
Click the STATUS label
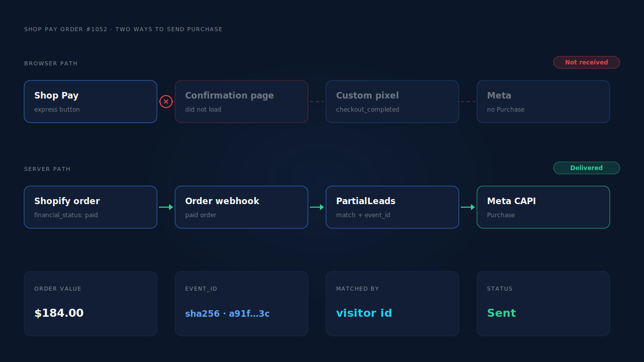(x=500, y=289)
